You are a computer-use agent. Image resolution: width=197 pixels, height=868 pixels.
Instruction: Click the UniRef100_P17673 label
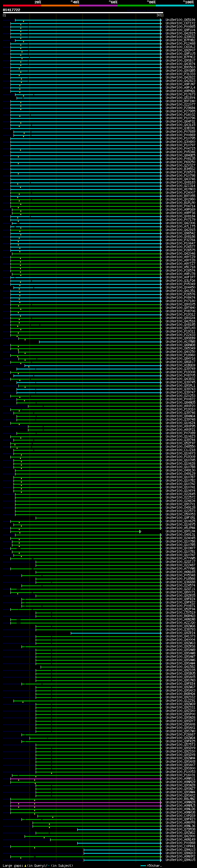pos(180,94)
